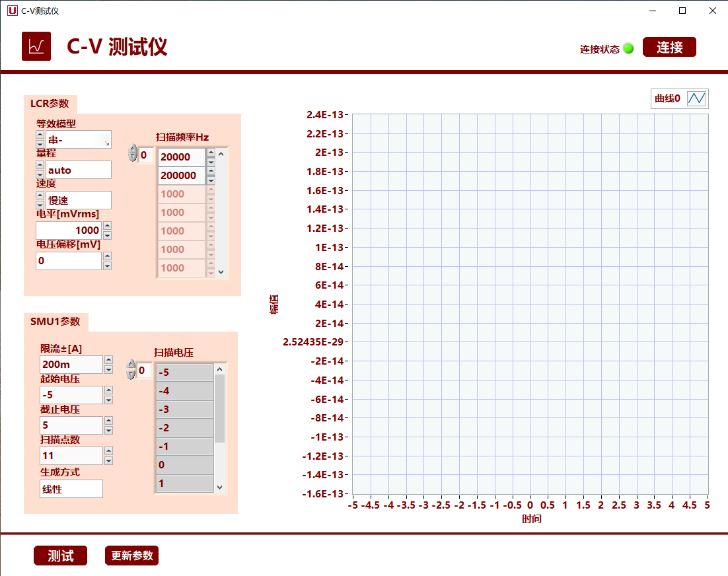Increase the 20000 frequency value
The image size is (728, 576).
pyautogui.click(x=211, y=153)
